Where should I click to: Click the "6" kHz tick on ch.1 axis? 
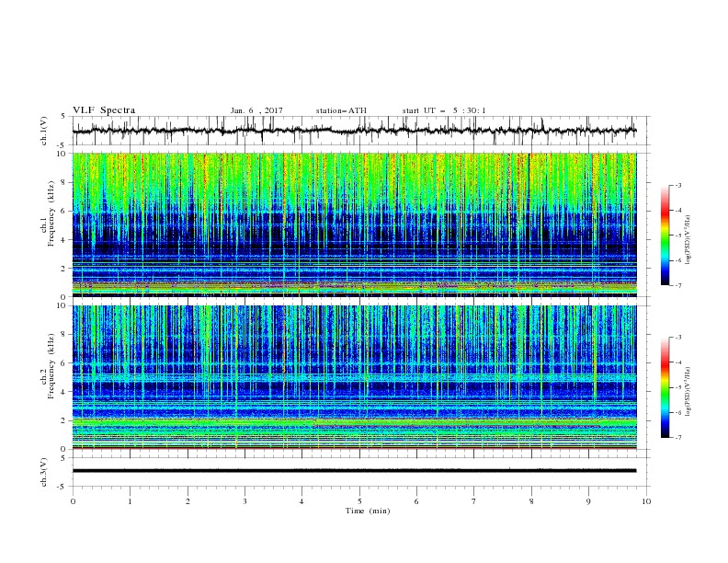[64, 212]
